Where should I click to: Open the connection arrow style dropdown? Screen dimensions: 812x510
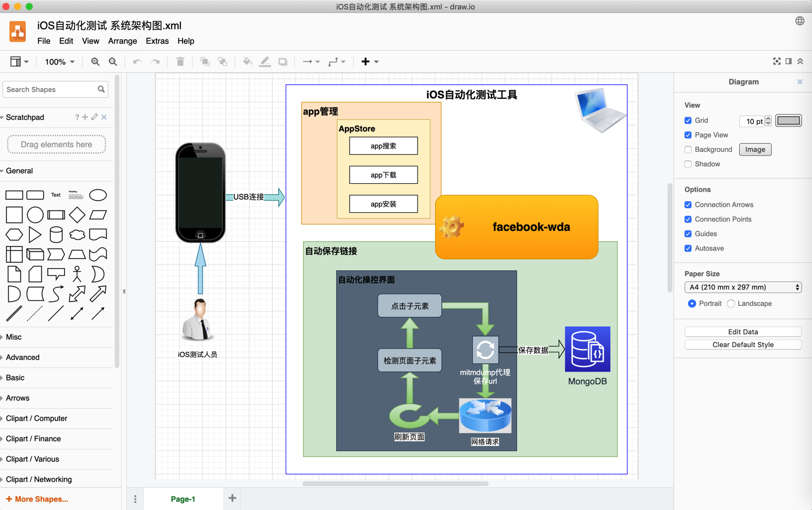(311, 62)
